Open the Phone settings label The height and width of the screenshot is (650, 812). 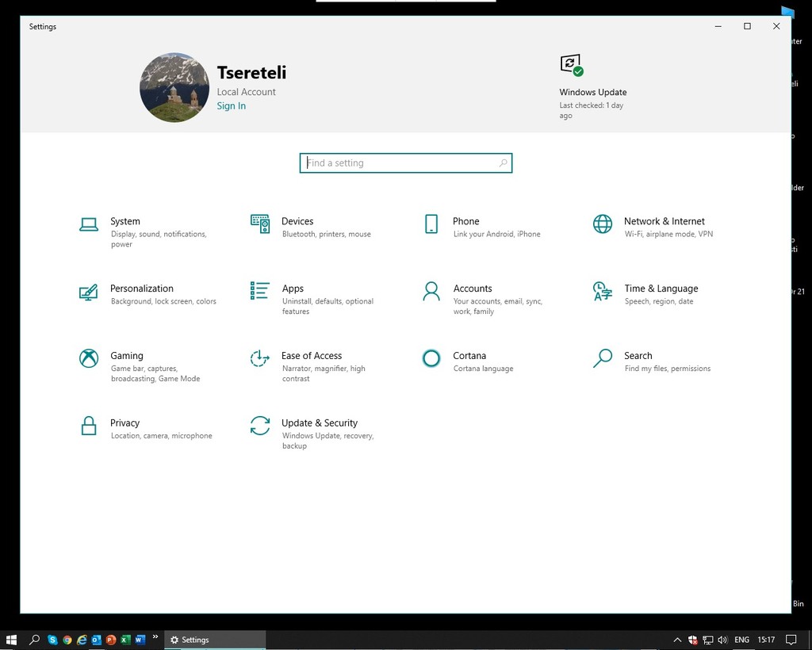click(x=465, y=221)
